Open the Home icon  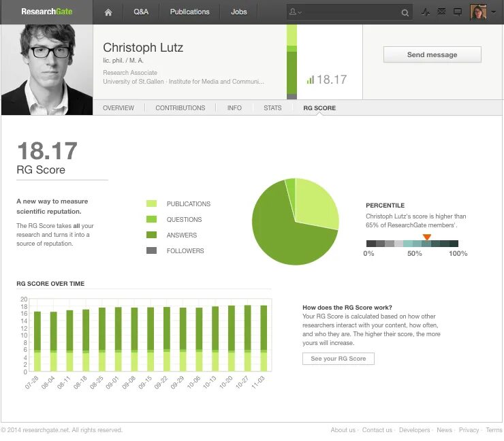[x=108, y=12]
